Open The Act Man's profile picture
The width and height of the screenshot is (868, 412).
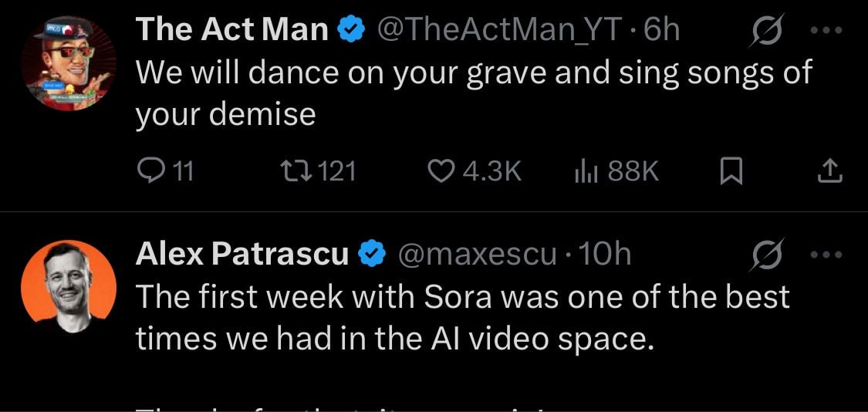(x=68, y=62)
